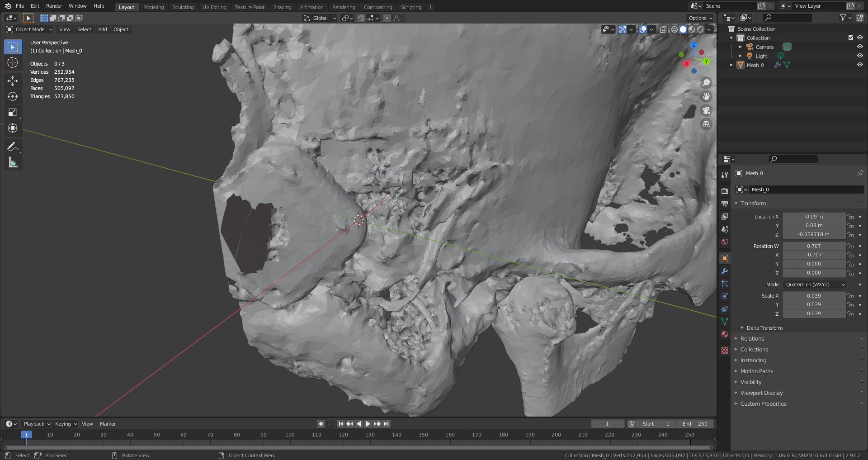
Task: Select the Rotate tool
Action: [13, 96]
